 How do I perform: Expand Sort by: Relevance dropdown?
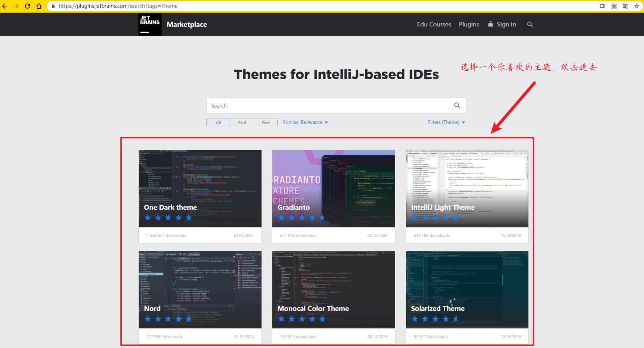[305, 122]
